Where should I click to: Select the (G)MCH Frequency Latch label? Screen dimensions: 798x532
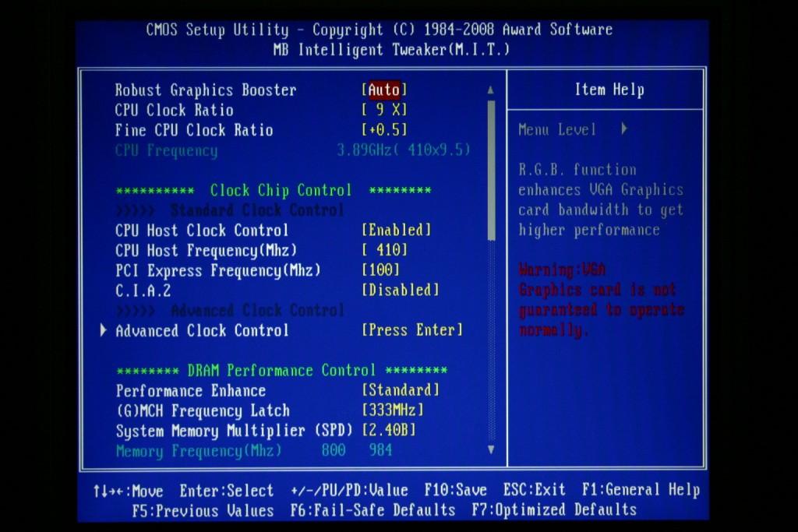(x=203, y=410)
